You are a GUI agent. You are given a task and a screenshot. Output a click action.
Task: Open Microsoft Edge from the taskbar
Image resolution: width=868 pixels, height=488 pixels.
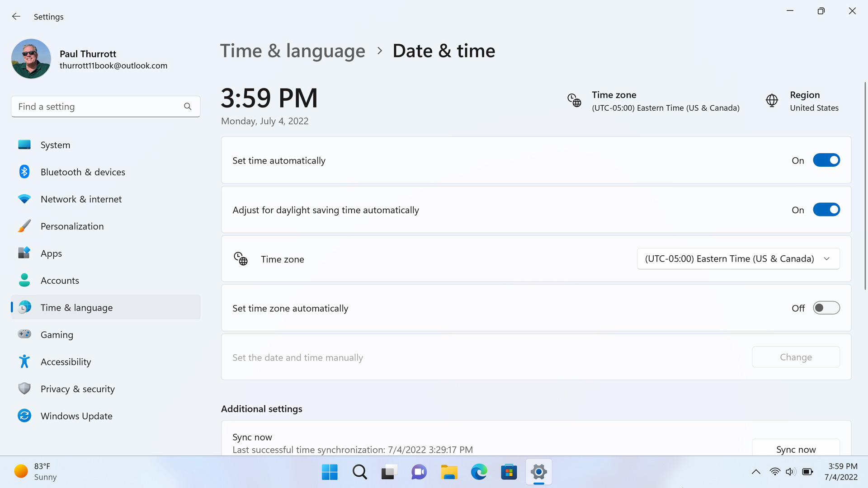point(479,472)
